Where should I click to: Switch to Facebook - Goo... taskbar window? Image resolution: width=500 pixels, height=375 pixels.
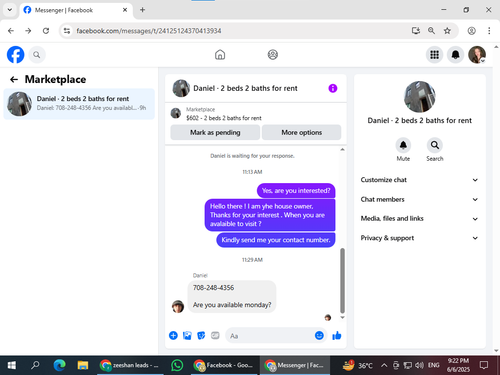224,365
